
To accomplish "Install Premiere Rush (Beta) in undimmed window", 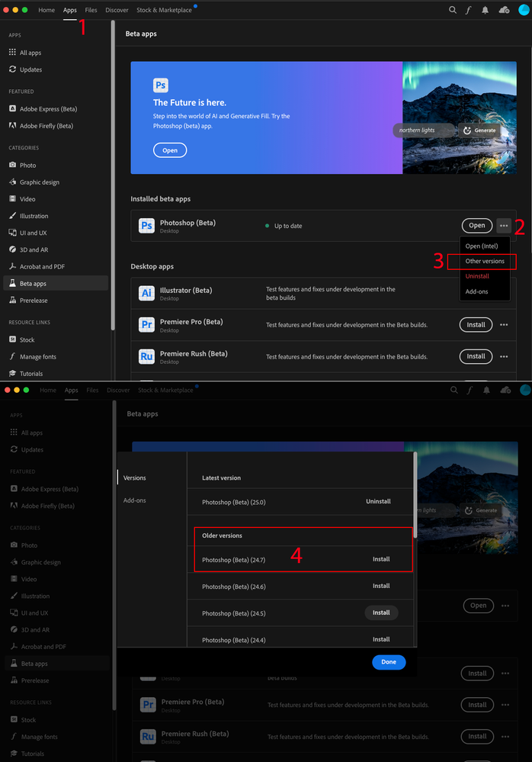I will click(476, 356).
